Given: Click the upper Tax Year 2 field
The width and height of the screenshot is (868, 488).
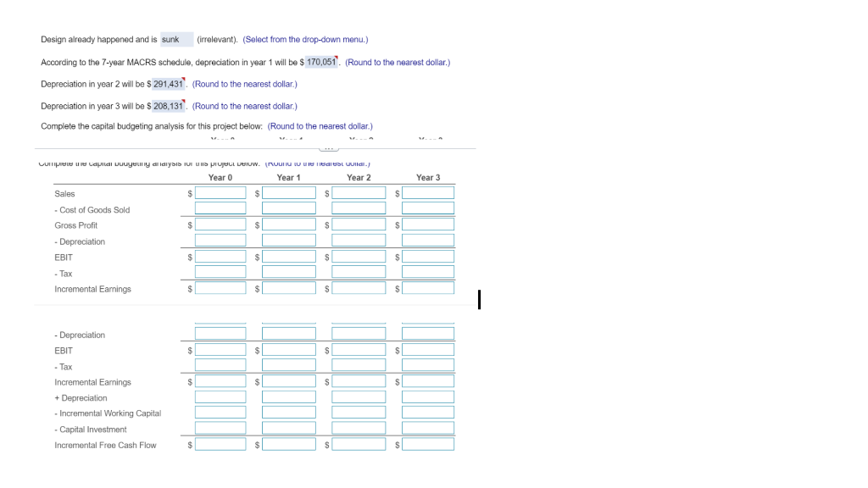Looking at the screenshot, I should tap(359, 272).
